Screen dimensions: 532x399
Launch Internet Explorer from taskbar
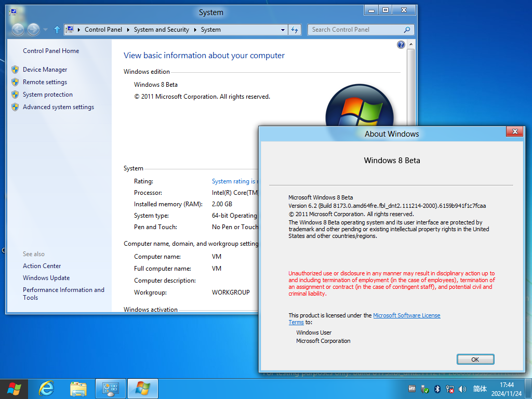tap(46, 389)
